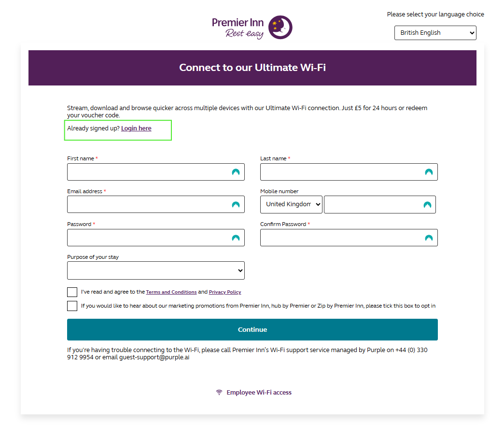Click the password manager icon in Mobile number field
504x425 pixels.
pos(427,205)
